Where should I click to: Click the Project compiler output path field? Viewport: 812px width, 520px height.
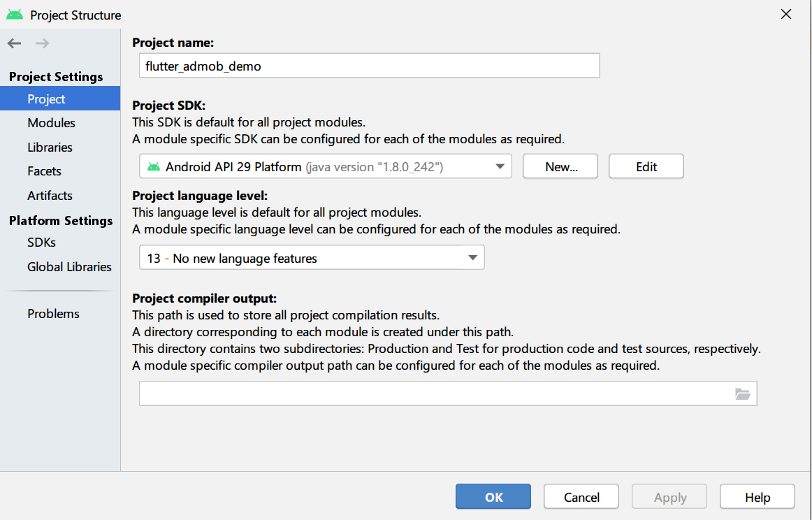tap(433, 394)
